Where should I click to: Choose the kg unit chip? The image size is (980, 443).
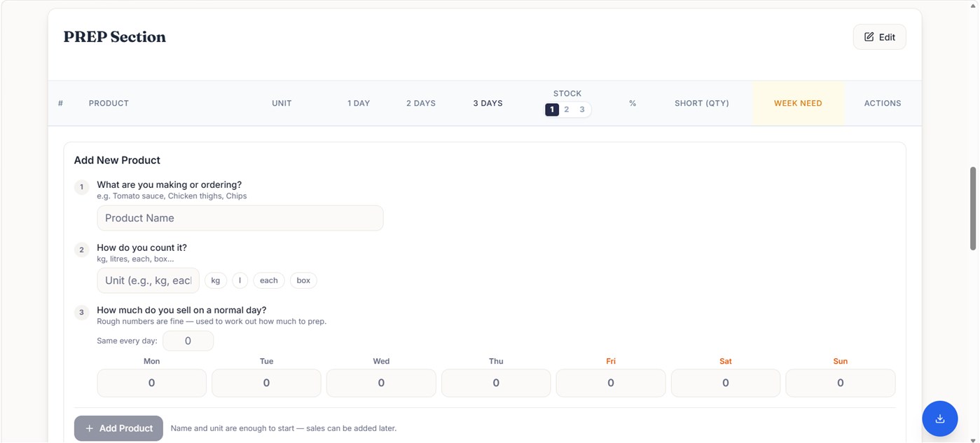coord(216,280)
